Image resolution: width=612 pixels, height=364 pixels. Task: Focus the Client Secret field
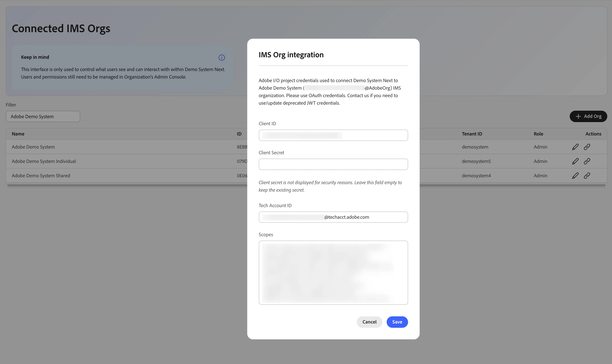pyautogui.click(x=333, y=164)
